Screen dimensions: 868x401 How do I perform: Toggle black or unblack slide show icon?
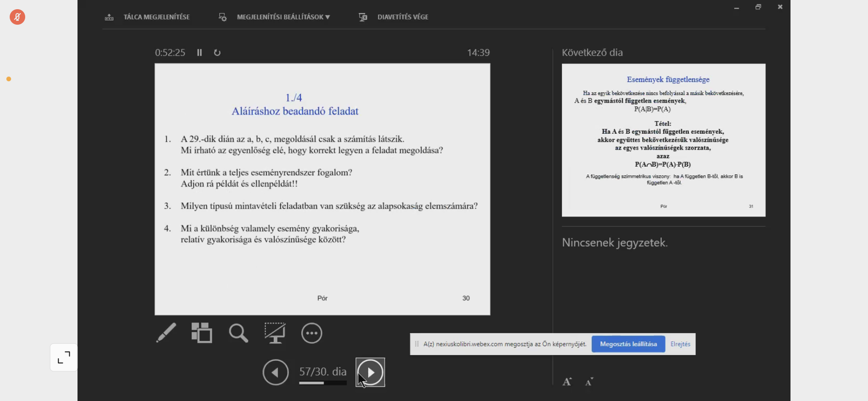tap(275, 333)
